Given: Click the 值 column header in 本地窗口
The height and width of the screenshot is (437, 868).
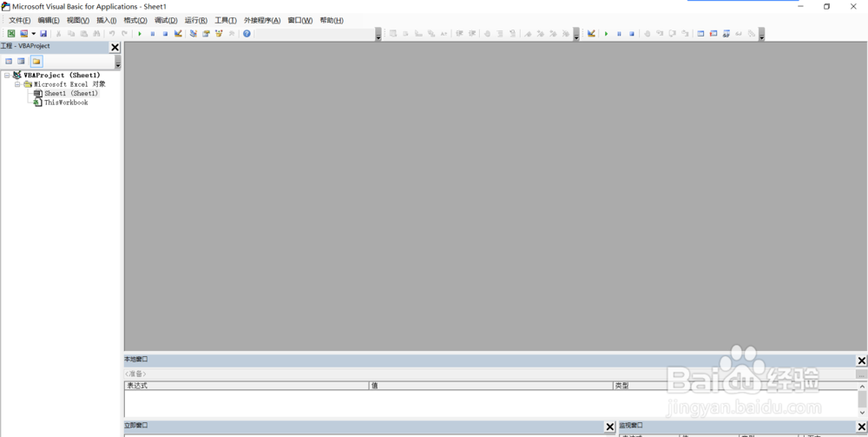Looking at the screenshot, I should pos(490,386).
